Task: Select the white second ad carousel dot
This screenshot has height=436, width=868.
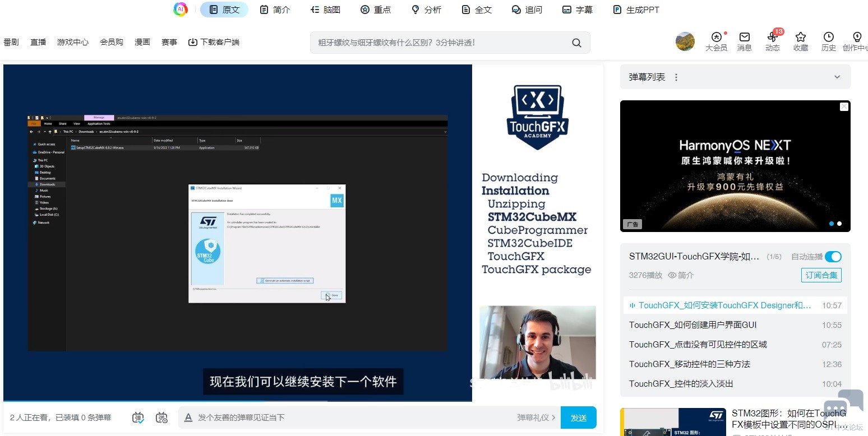Action: tap(839, 224)
